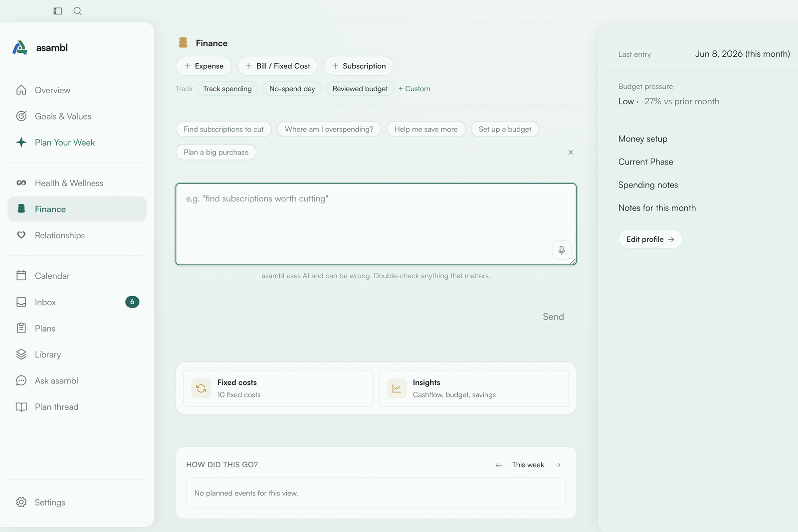Click the asambl logo icon
Screen dimensions: 798x532
[20, 48]
